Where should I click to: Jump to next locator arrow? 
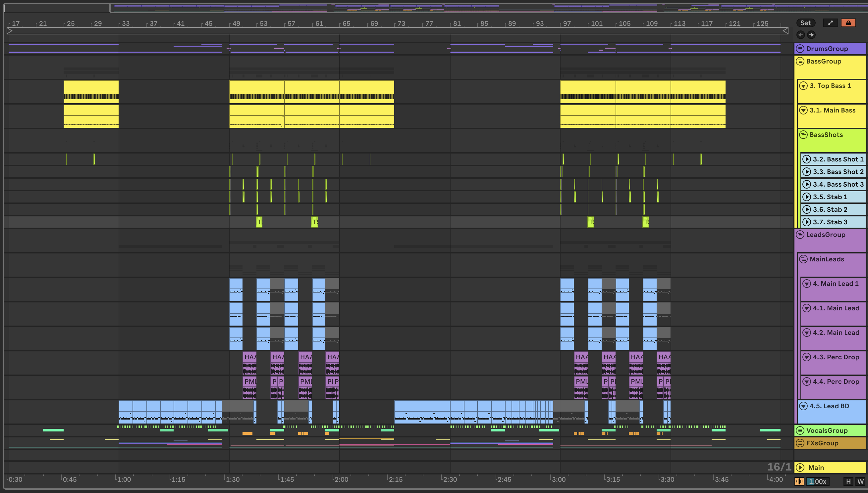(811, 34)
